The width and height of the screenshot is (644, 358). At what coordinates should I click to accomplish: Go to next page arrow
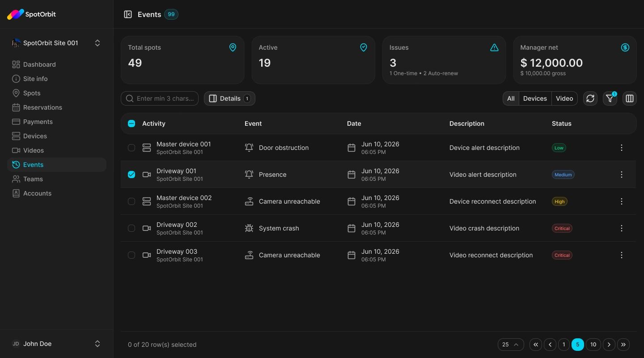[609, 345]
